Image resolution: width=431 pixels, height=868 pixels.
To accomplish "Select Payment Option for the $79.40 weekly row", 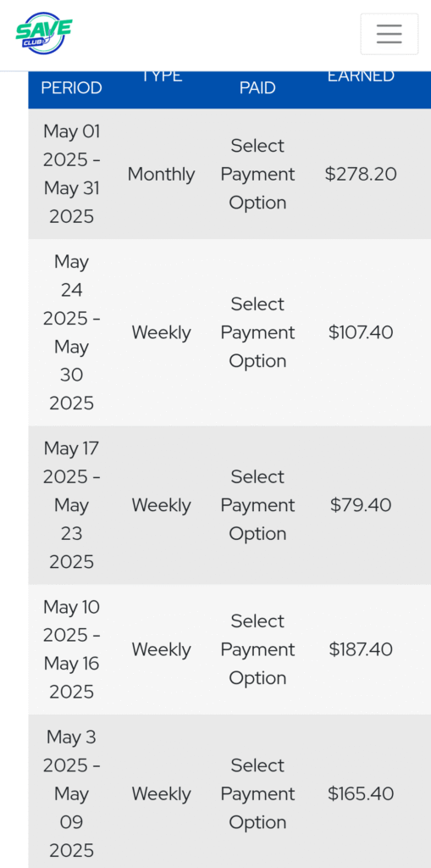I will pyautogui.click(x=257, y=505).
